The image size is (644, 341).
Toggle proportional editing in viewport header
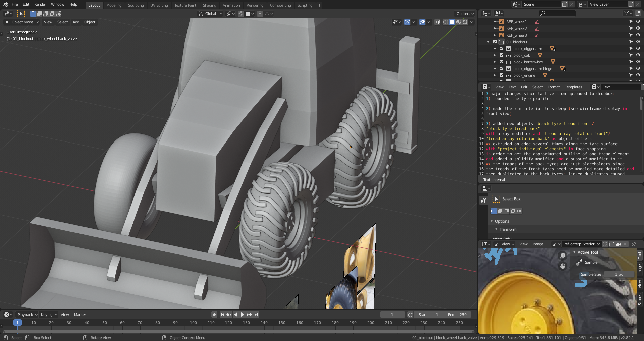[x=260, y=14]
